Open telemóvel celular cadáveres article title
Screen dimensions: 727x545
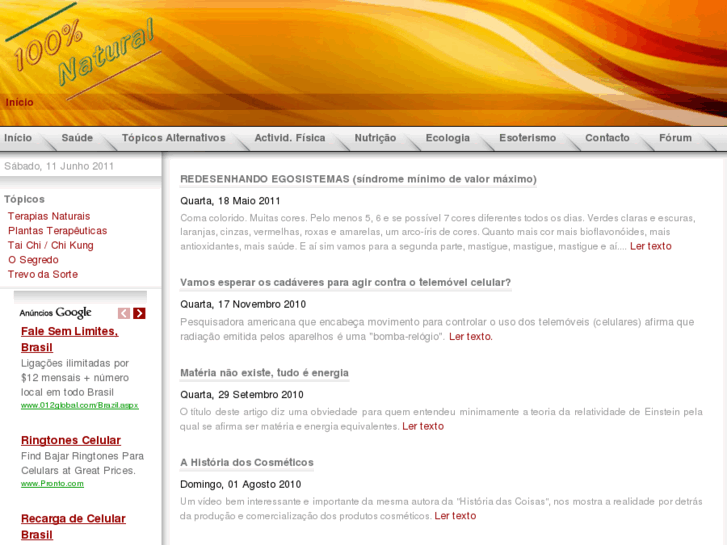(x=345, y=282)
